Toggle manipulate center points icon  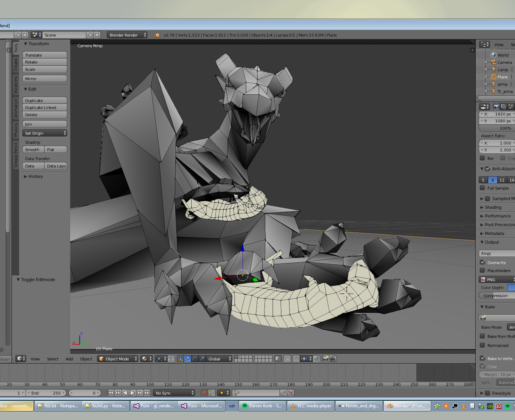[x=171, y=359]
